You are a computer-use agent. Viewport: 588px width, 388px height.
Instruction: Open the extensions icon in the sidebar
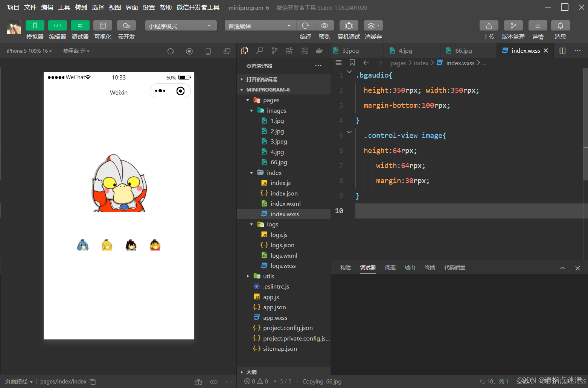pos(289,50)
